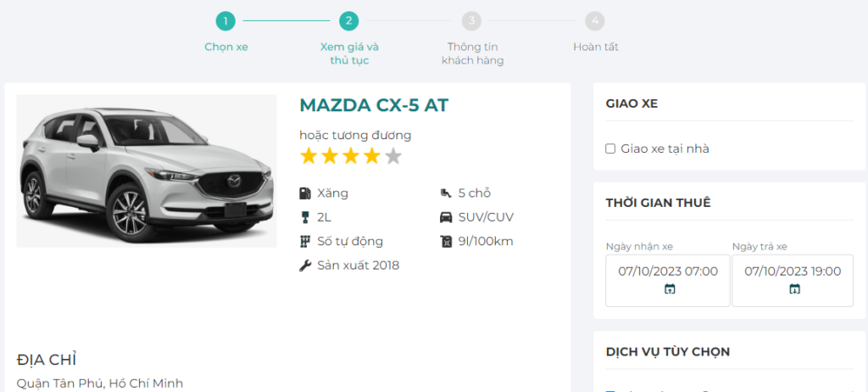Screen dimensions: 868x392
Task: Click the fuel consumption 9l/100km icon
Action: tap(446, 241)
